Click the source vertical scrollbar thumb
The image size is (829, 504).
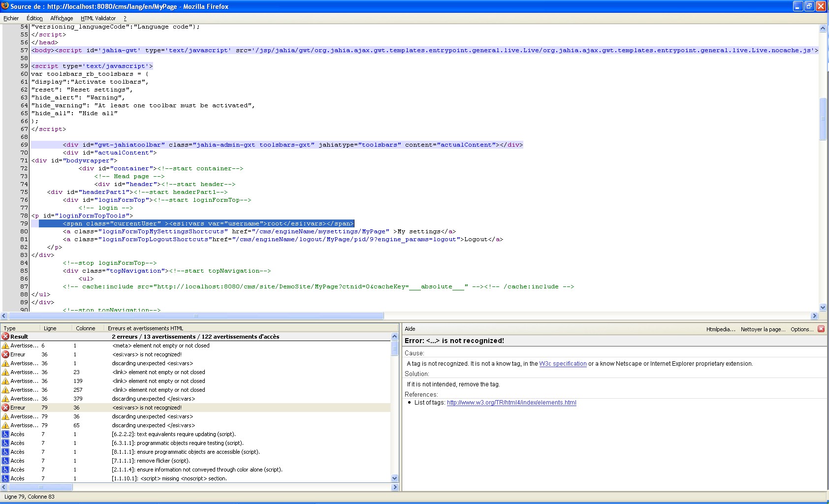823,119
